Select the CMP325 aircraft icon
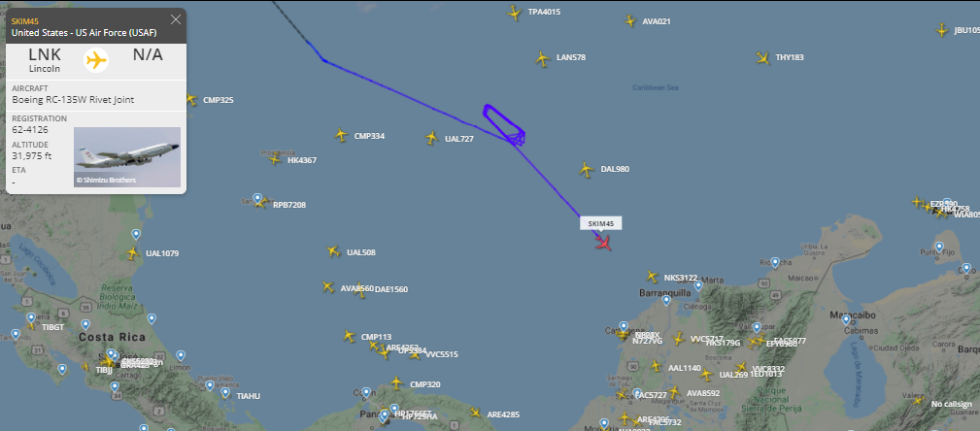 pyautogui.click(x=190, y=99)
